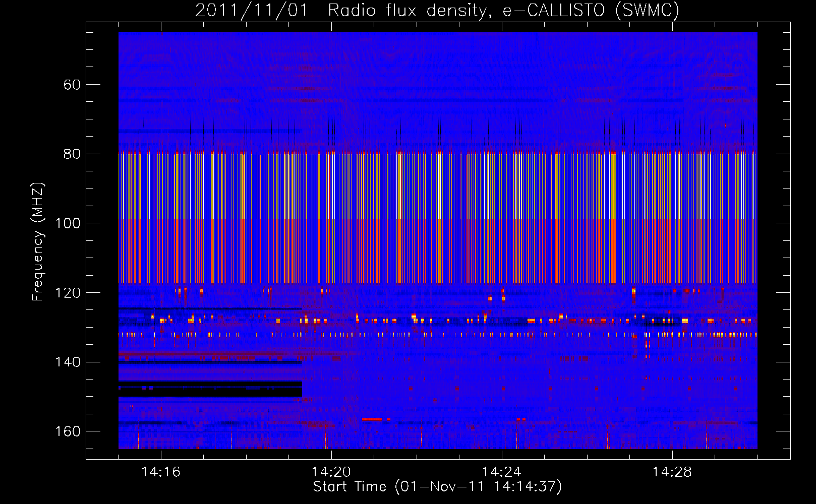Select the 160 frequency tick label

(x=68, y=431)
